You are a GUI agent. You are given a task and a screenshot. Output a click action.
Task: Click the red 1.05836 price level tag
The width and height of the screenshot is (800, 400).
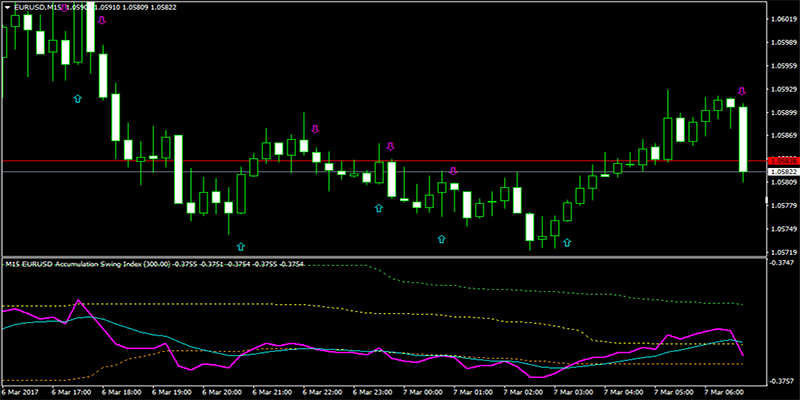(782, 160)
